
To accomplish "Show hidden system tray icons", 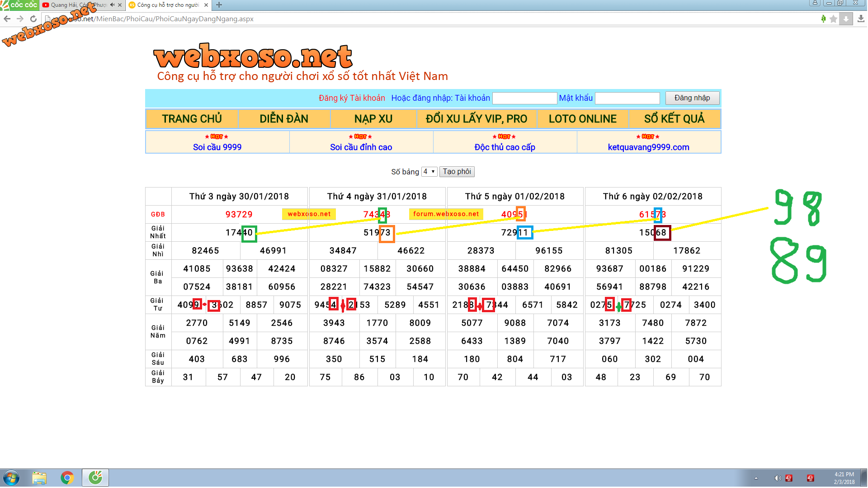I will (756, 478).
